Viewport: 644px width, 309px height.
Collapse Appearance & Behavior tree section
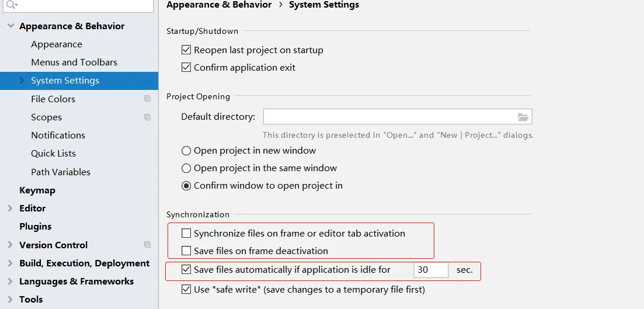[11, 26]
